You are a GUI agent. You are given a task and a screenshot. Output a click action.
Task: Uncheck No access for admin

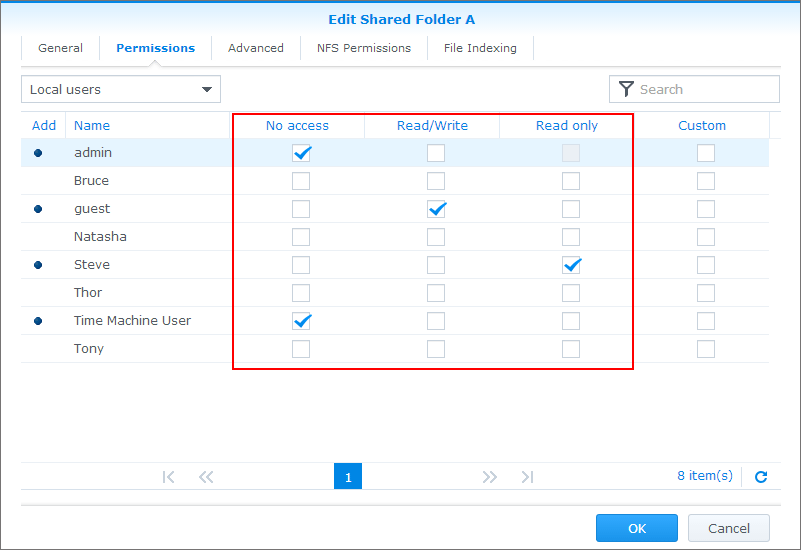click(301, 153)
